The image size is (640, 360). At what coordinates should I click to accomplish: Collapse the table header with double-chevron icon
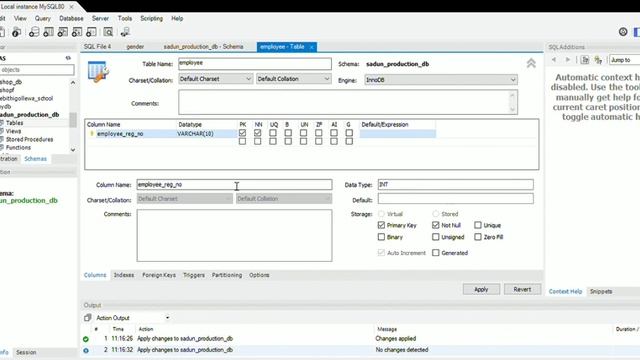(x=531, y=63)
